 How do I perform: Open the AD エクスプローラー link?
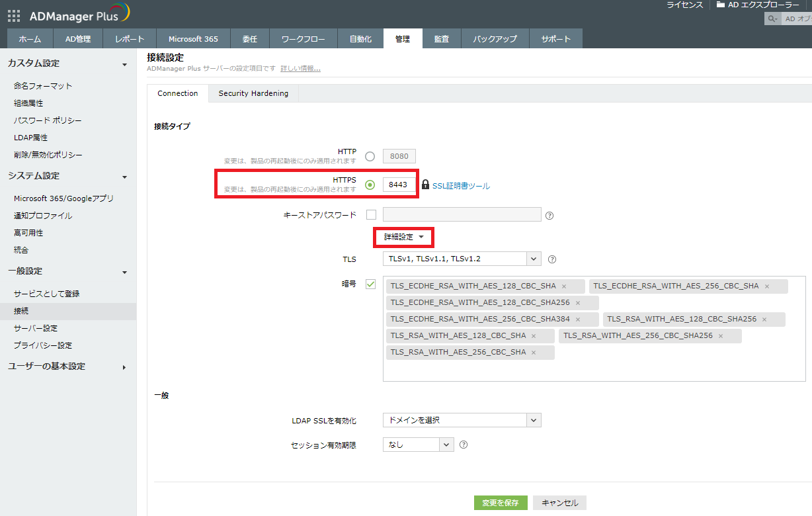(x=764, y=5)
